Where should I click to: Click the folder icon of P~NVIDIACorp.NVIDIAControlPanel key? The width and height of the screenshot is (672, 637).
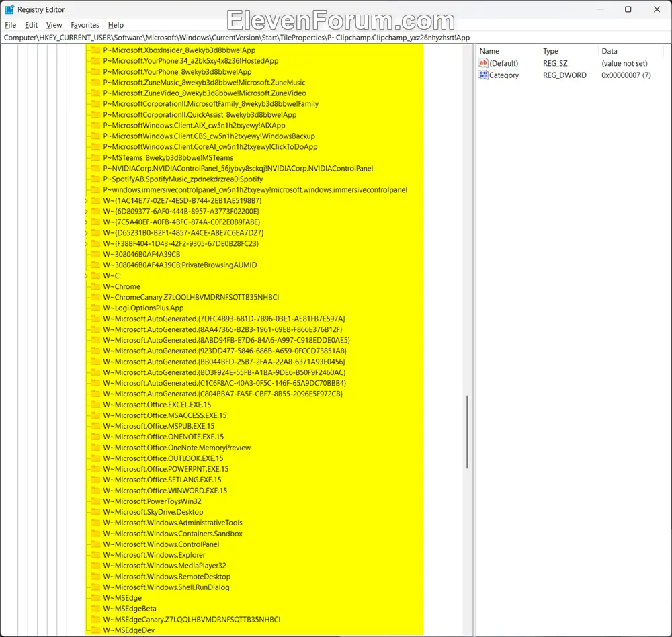click(x=95, y=169)
